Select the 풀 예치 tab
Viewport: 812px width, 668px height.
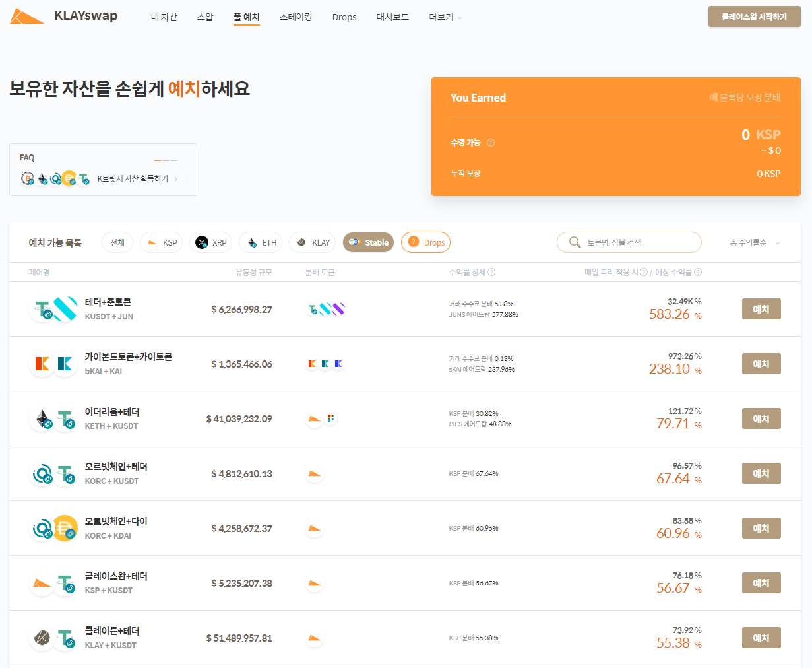coord(246,17)
